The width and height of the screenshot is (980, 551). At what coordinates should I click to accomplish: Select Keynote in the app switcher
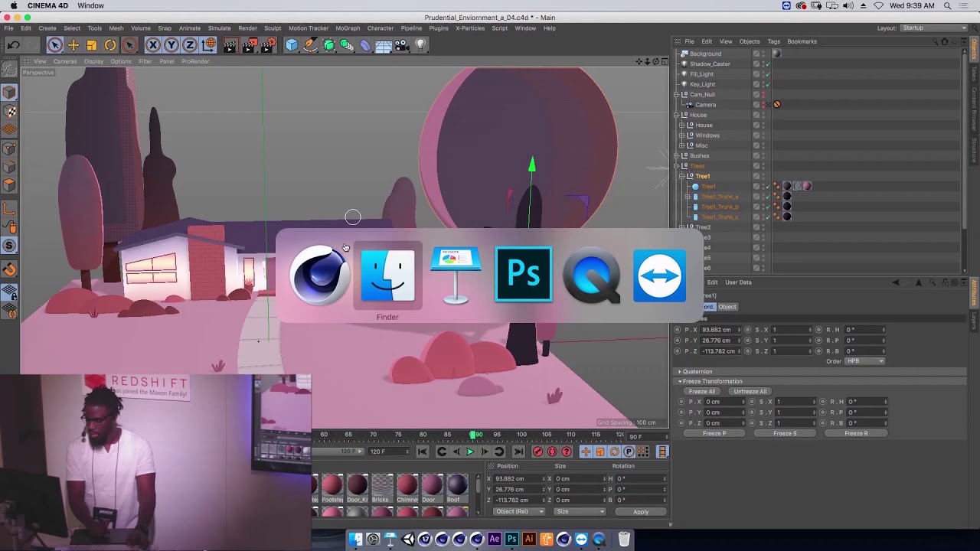pyautogui.click(x=456, y=275)
